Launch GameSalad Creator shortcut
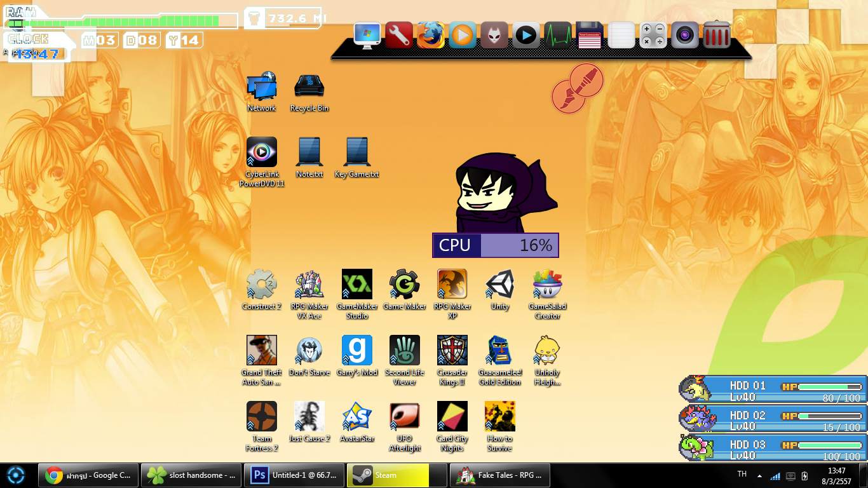Viewport: 868px width, 488px height. tap(548, 294)
